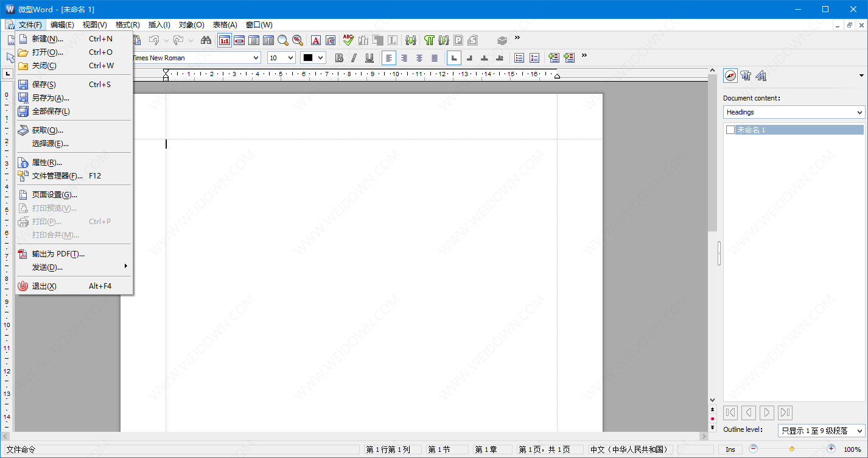Toggle Bold formatting
Viewport: 868px width, 458px height.
tap(339, 58)
